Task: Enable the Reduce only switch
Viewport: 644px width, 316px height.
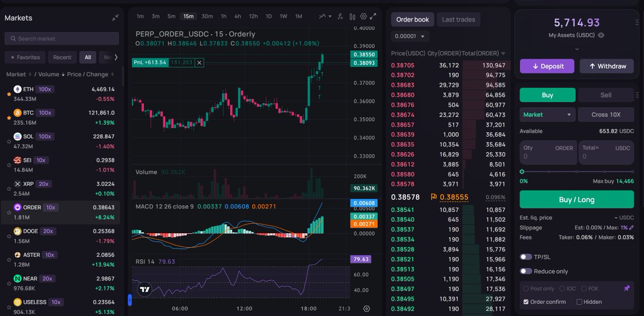Action: (526, 271)
